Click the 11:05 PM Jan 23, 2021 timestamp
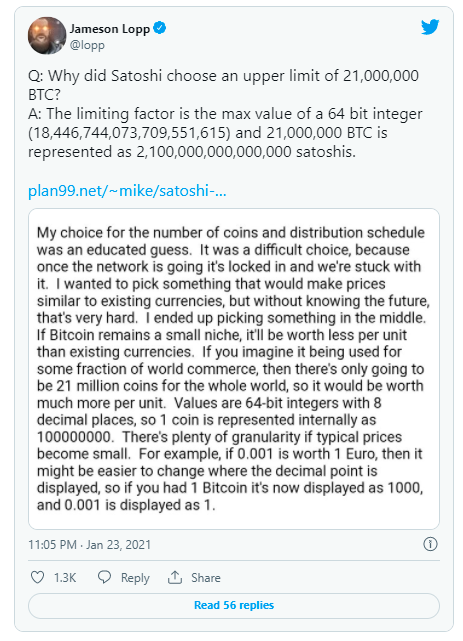Image resolution: width=463 pixels, height=641 pixels. pyautogui.click(x=89, y=545)
